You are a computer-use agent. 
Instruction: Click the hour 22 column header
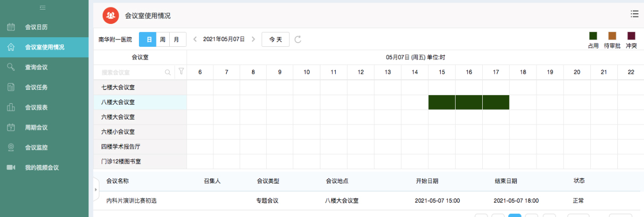(631, 72)
